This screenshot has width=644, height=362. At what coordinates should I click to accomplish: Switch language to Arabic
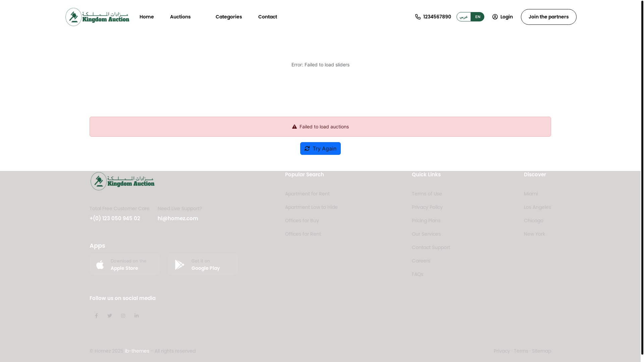(464, 17)
